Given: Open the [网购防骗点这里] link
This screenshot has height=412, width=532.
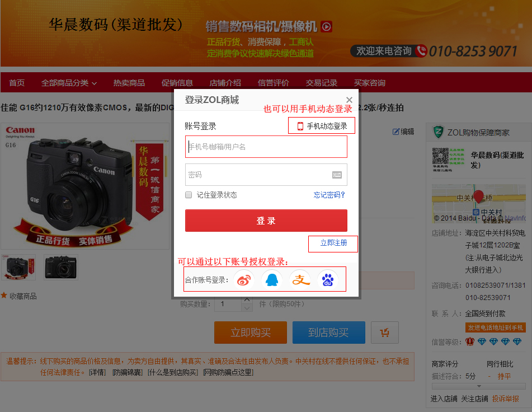Looking at the screenshot, I should [228, 372].
